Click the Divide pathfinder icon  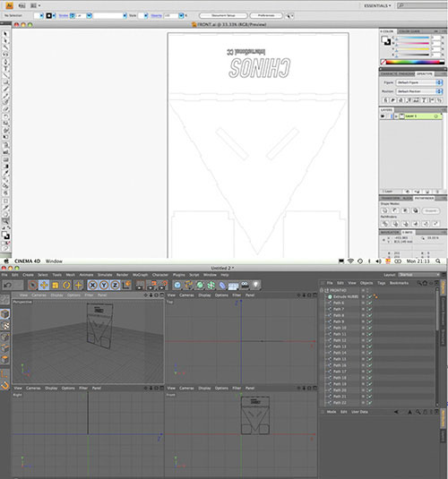(x=385, y=224)
